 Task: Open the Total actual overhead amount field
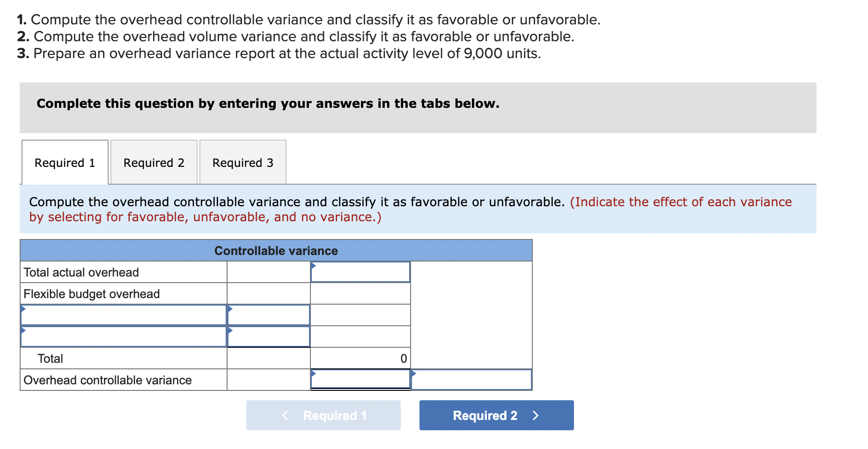tap(360, 272)
